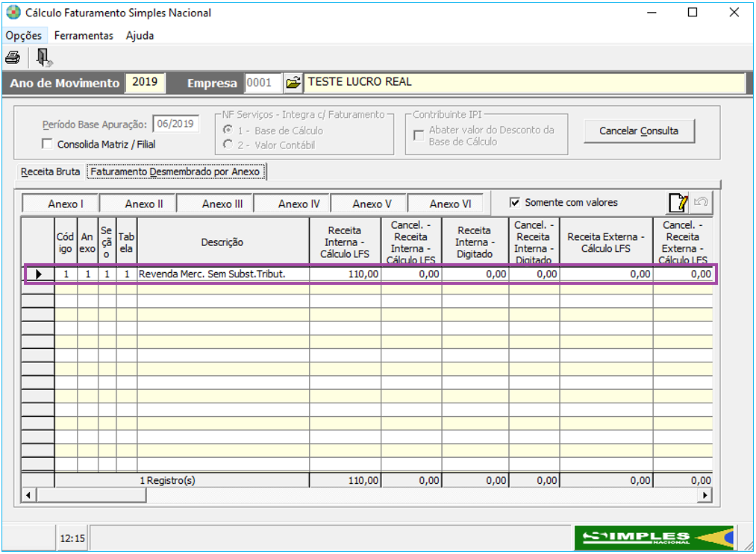
Task: Click the 12:15 clock in status bar
Action: (72, 538)
